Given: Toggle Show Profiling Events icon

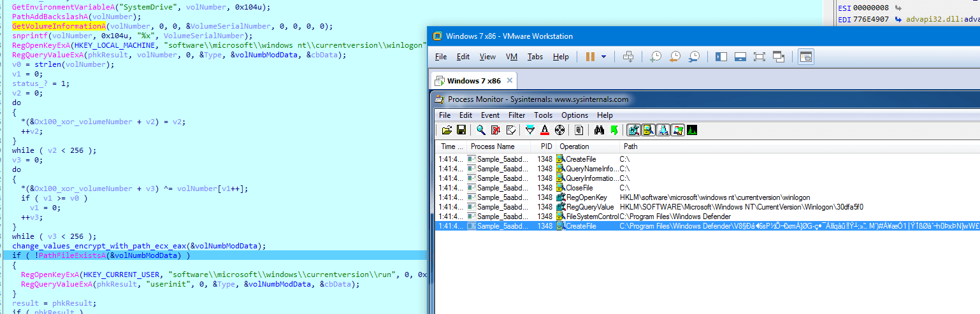Looking at the screenshot, I should tap(692, 130).
